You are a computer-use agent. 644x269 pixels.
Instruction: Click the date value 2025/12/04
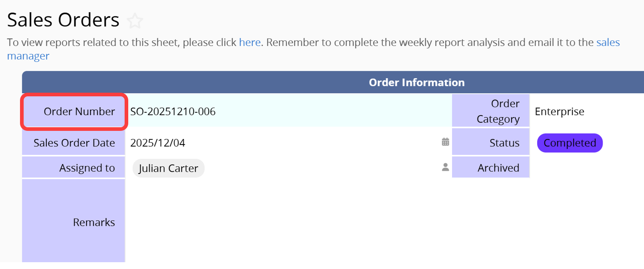(x=157, y=143)
